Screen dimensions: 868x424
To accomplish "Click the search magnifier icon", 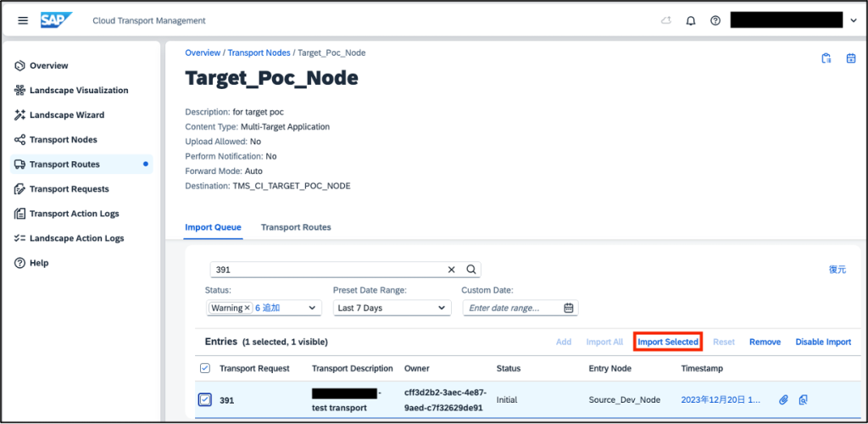I will pyautogui.click(x=471, y=270).
